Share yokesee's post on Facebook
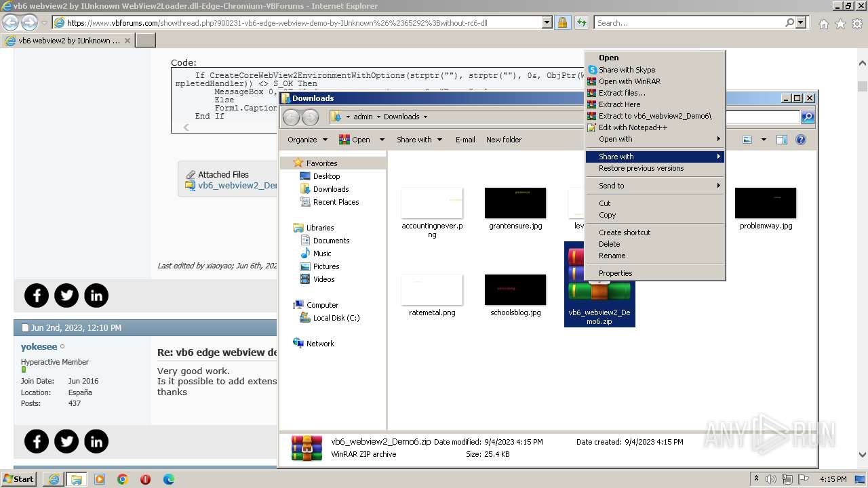 [37, 442]
